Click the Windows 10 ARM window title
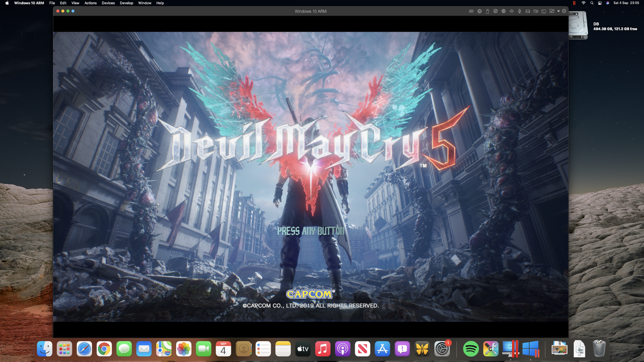644x362 pixels. click(310, 11)
